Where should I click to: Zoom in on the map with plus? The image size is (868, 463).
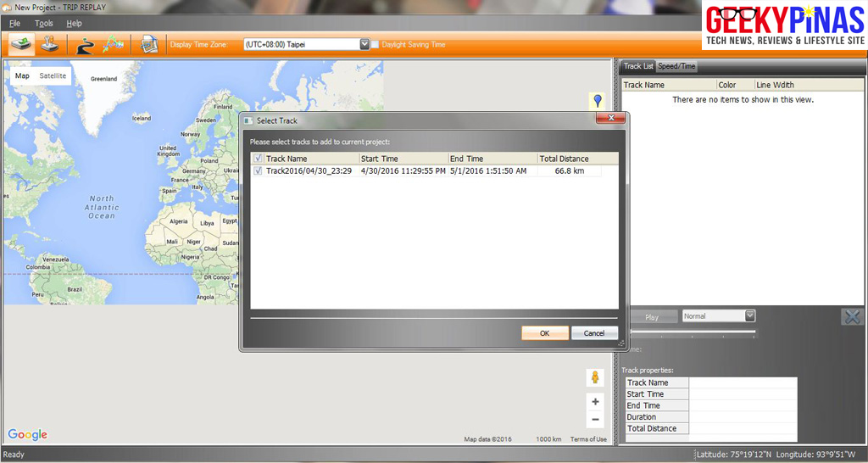coord(595,402)
